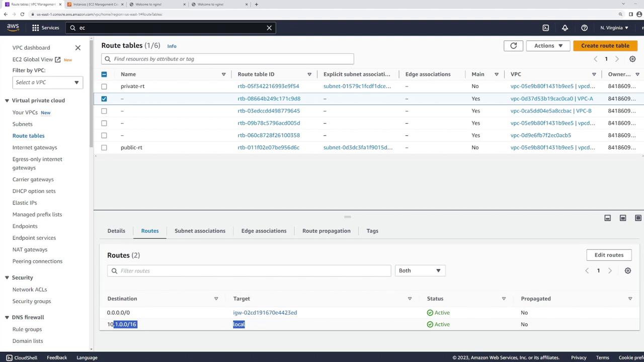This screenshot has height=362, width=644.
Task: Open the CloudShell icon in top navigation
Action: [545, 28]
